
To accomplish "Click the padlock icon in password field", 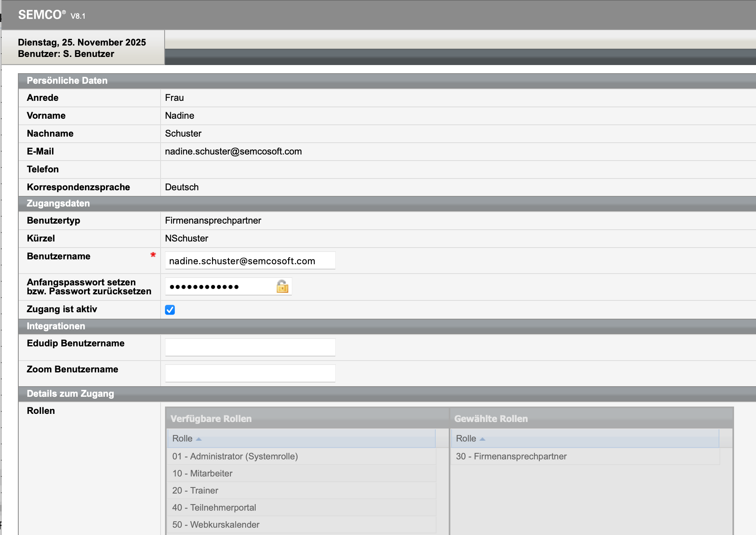I will point(282,287).
